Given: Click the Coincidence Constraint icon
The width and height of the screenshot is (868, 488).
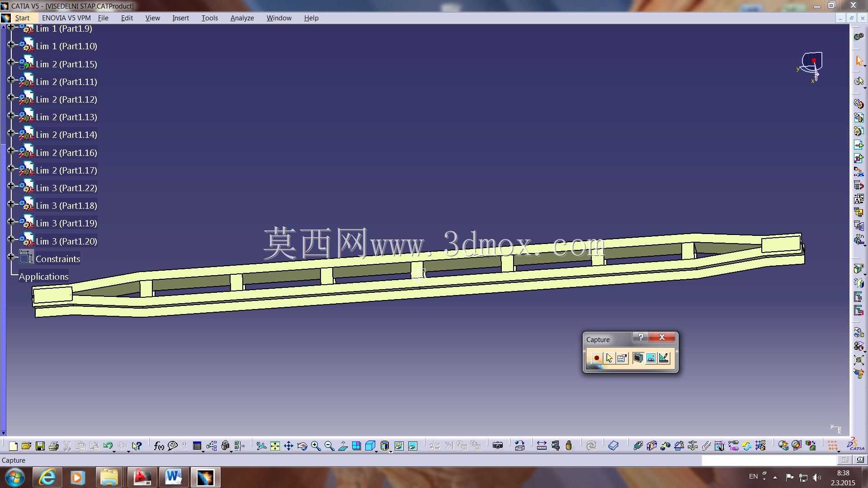Looking at the screenshot, I should [638, 446].
